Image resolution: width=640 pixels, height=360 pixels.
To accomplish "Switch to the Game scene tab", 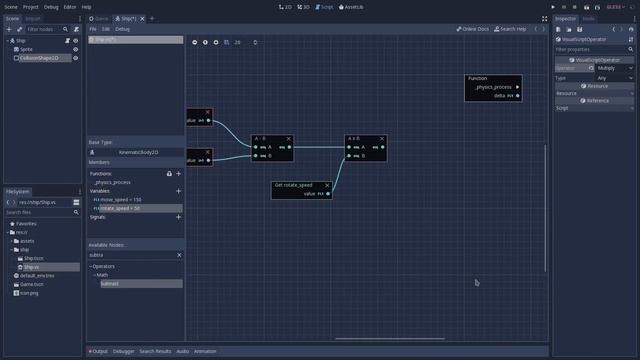I will tap(99, 19).
